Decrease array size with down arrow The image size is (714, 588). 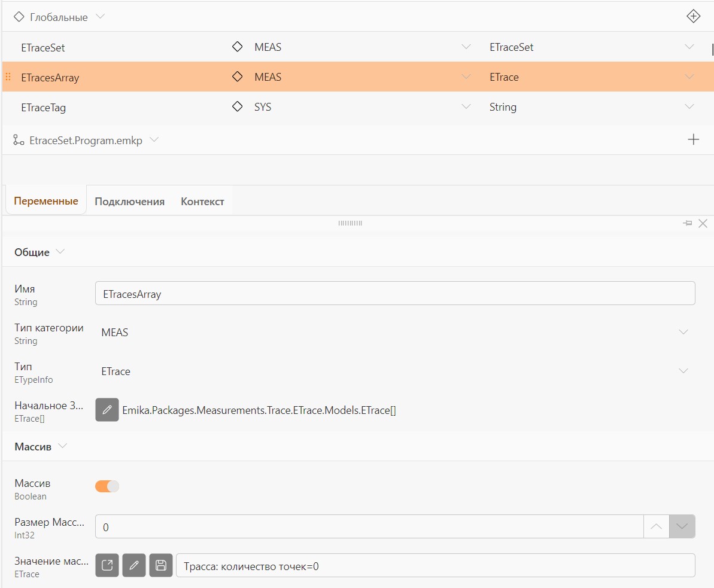click(x=682, y=526)
